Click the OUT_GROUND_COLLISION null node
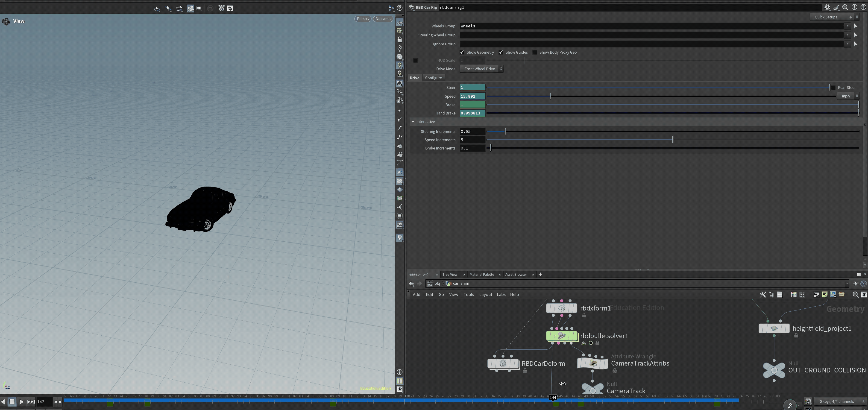 click(774, 370)
